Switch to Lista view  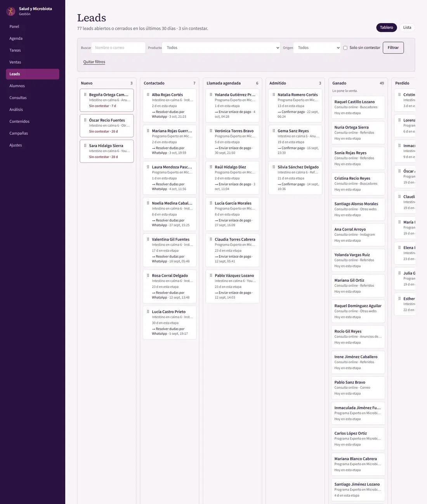tap(407, 28)
